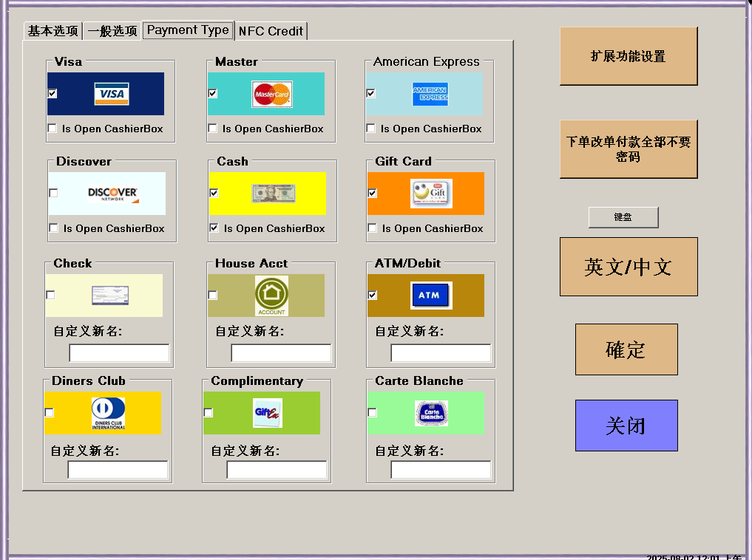Open the 基本选项 tab
The height and width of the screenshot is (560, 752).
coord(52,31)
